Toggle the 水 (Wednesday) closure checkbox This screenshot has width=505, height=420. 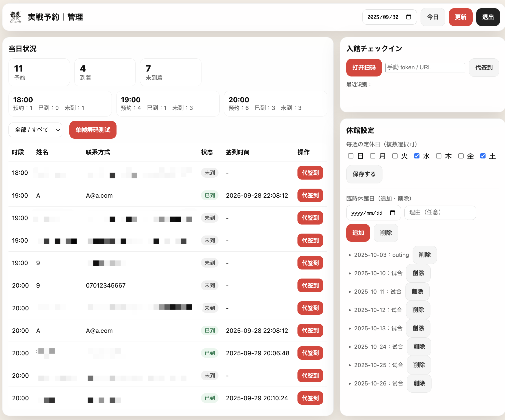pyautogui.click(x=417, y=156)
